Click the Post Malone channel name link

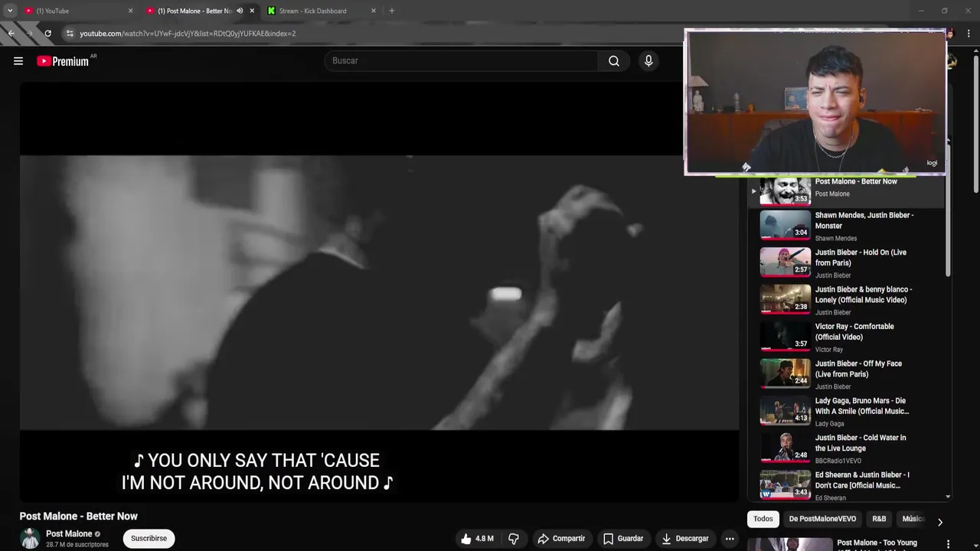coord(69,534)
